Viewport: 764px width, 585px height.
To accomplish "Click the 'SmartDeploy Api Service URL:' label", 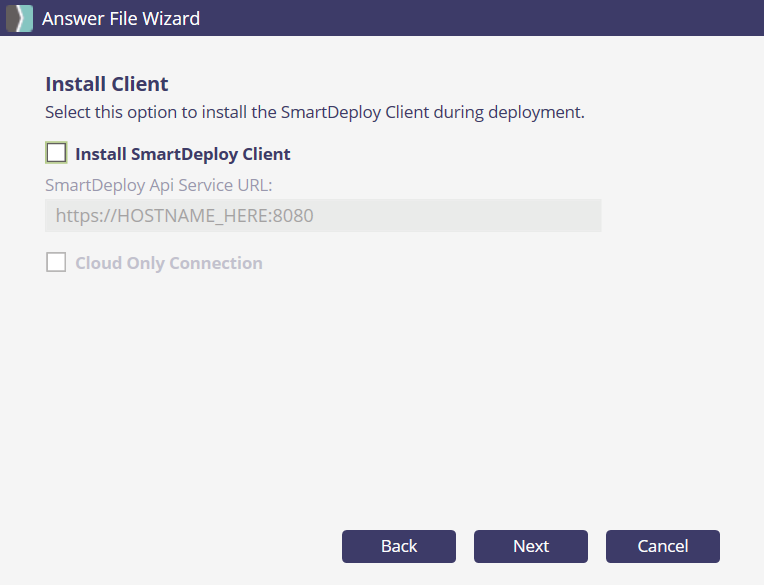I will pyautogui.click(x=159, y=184).
